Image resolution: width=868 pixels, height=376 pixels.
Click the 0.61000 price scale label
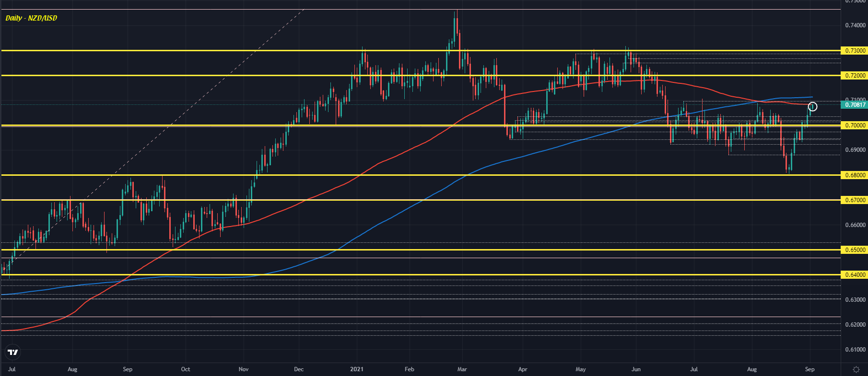point(855,349)
